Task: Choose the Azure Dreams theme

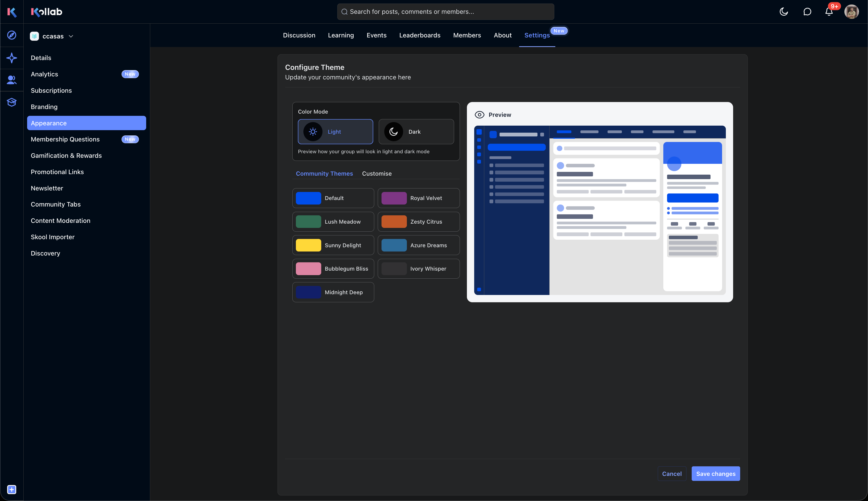Action: [x=418, y=245]
